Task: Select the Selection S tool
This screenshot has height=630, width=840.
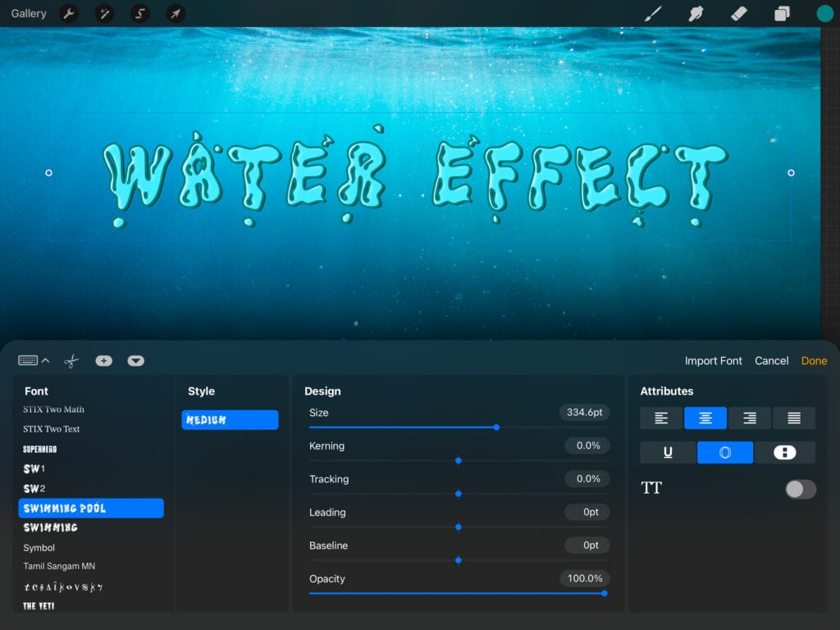Action: click(140, 14)
